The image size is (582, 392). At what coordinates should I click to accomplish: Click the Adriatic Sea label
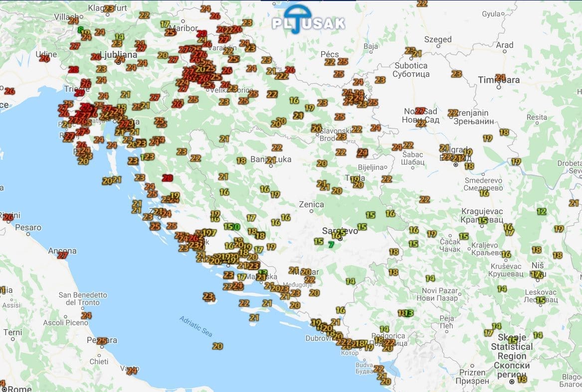pos(196,326)
